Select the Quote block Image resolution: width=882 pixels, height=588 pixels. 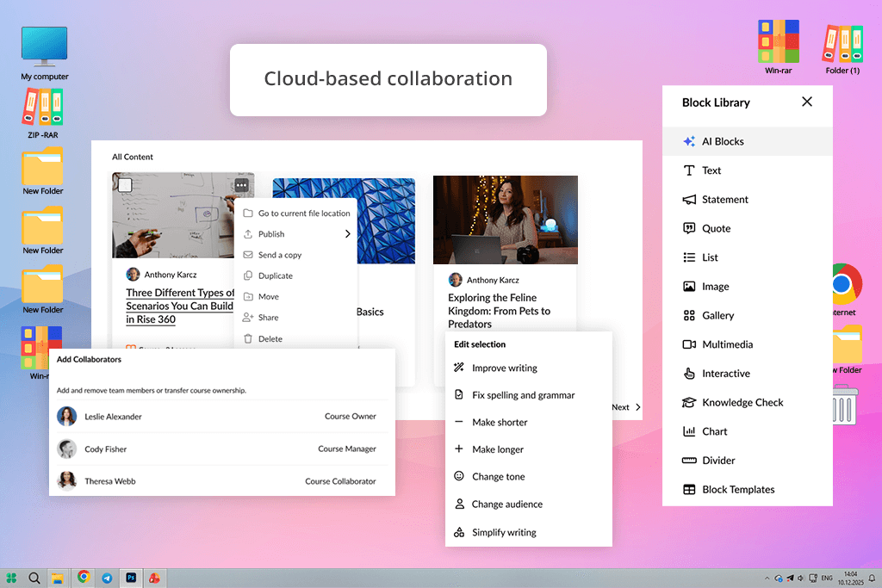click(747, 228)
